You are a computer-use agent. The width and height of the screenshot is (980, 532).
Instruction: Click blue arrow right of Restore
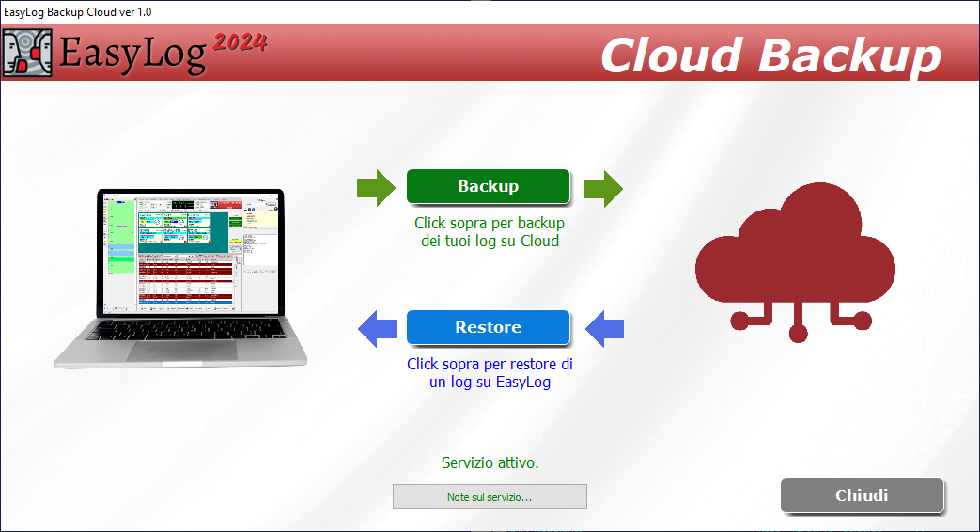point(604,329)
